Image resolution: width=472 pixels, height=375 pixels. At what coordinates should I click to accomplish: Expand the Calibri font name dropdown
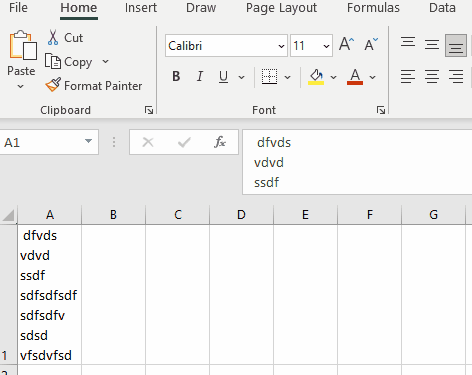click(281, 46)
